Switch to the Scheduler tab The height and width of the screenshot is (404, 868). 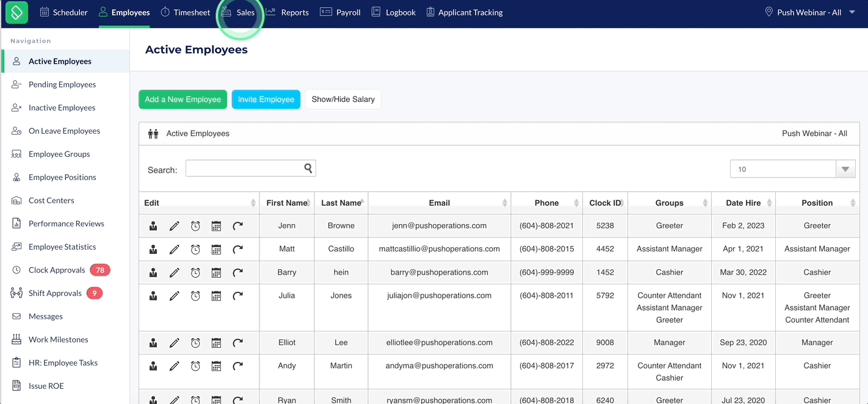click(x=63, y=12)
